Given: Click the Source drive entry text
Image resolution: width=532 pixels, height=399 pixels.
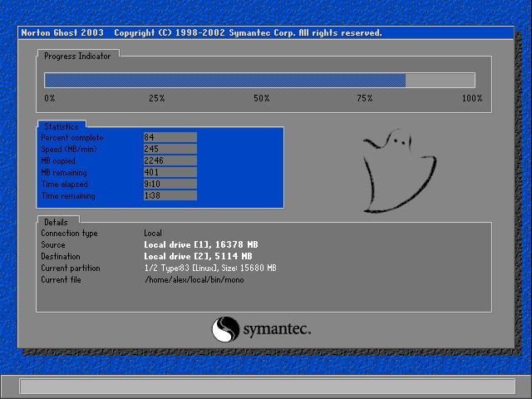Looking at the screenshot, I should pyautogui.click(x=201, y=245).
